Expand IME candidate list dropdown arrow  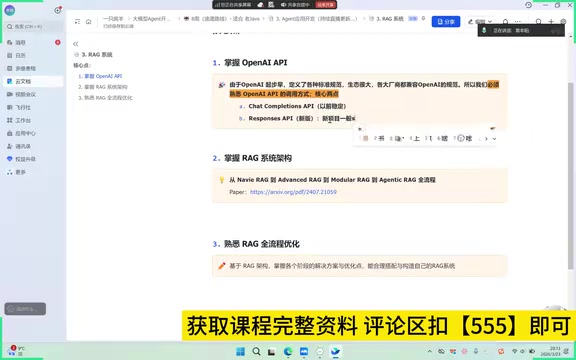(x=494, y=139)
